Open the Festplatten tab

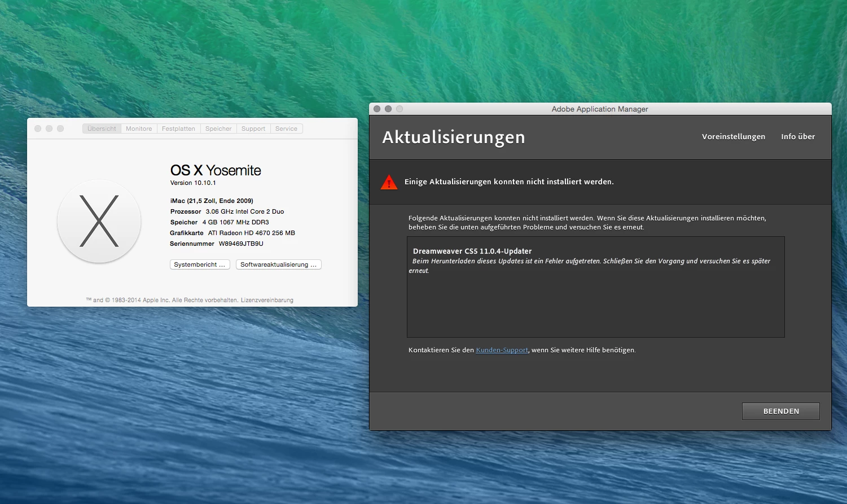click(x=178, y=129)
